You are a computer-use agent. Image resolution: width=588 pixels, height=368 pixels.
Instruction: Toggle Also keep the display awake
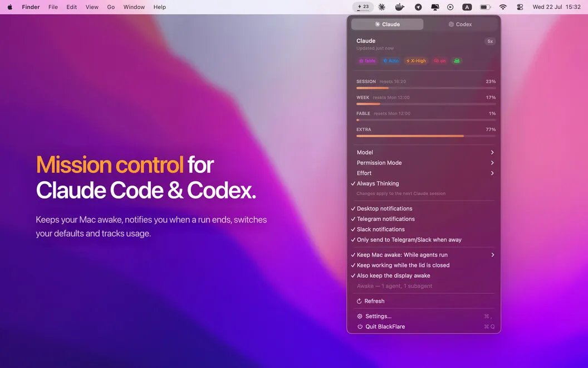(424, 275)
